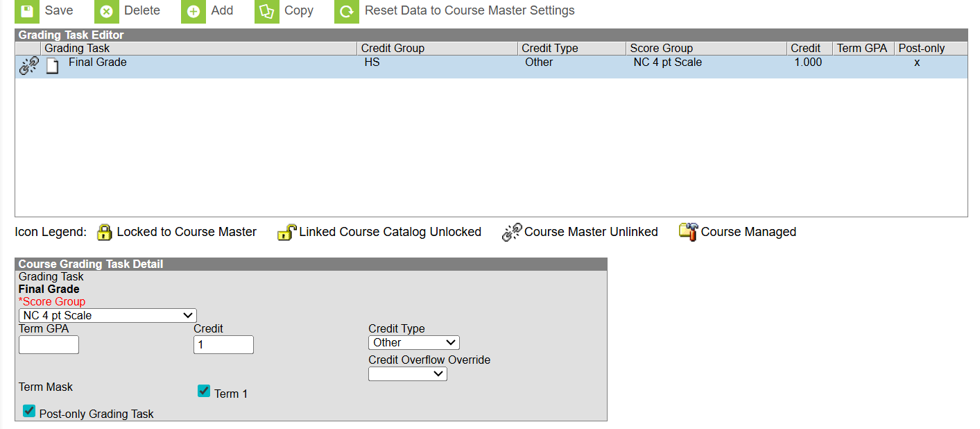Click Reset Data to Course Master Settings

click(470, 10)
